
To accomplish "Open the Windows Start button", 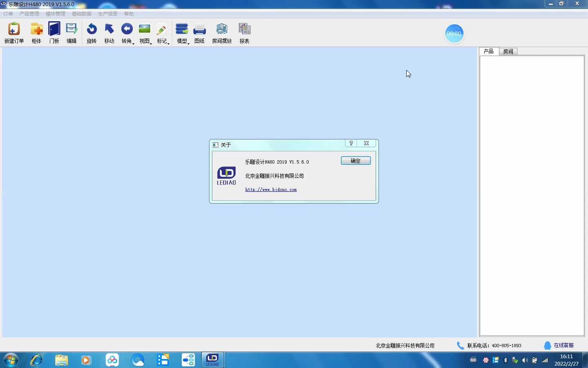I will [11, 360].
